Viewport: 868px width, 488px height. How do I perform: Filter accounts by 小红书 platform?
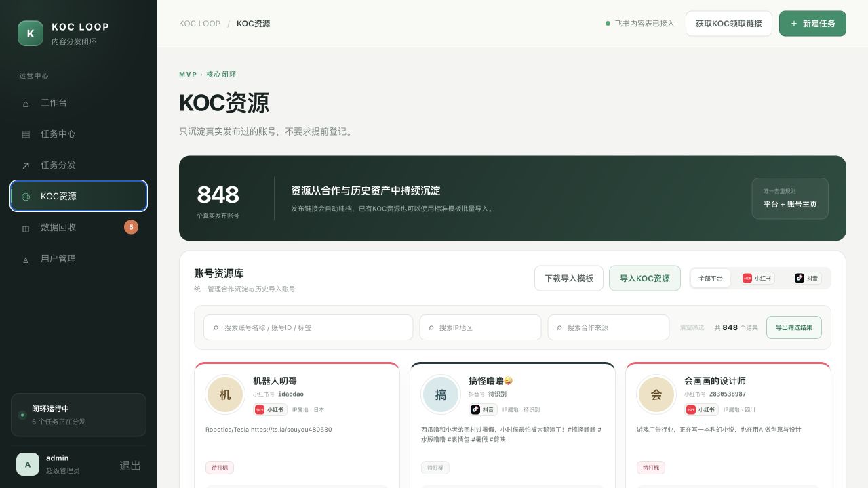point(757,279)
